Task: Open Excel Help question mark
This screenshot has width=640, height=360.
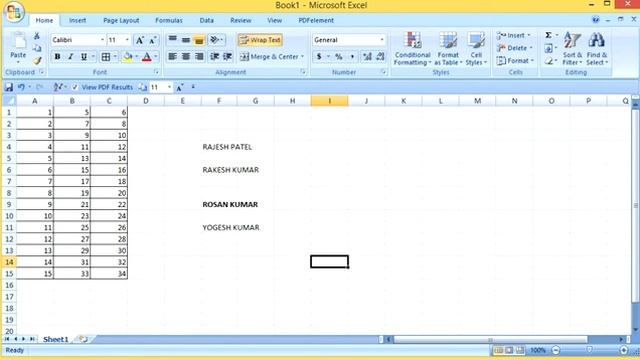Action: pos(596,20)
